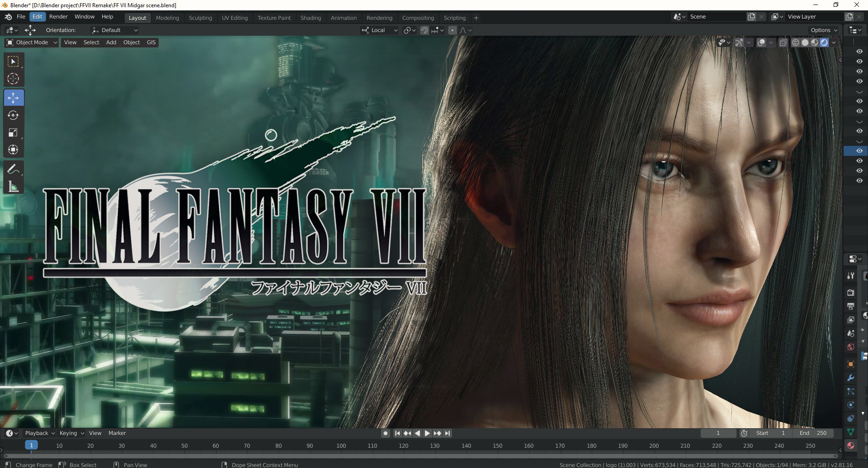Open the Object Data mesh tab
Image resolution: width=868 pixels, height=468 pixels.
pos(851,432)
